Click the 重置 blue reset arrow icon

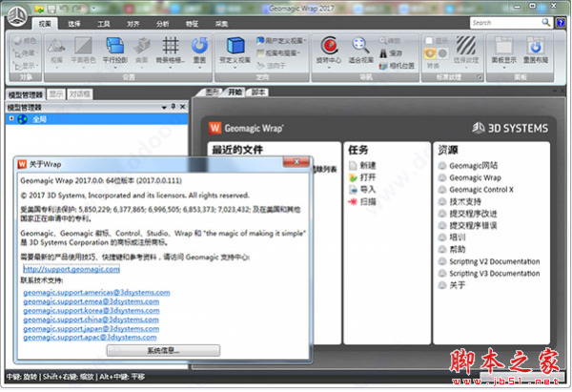point(199,46)
